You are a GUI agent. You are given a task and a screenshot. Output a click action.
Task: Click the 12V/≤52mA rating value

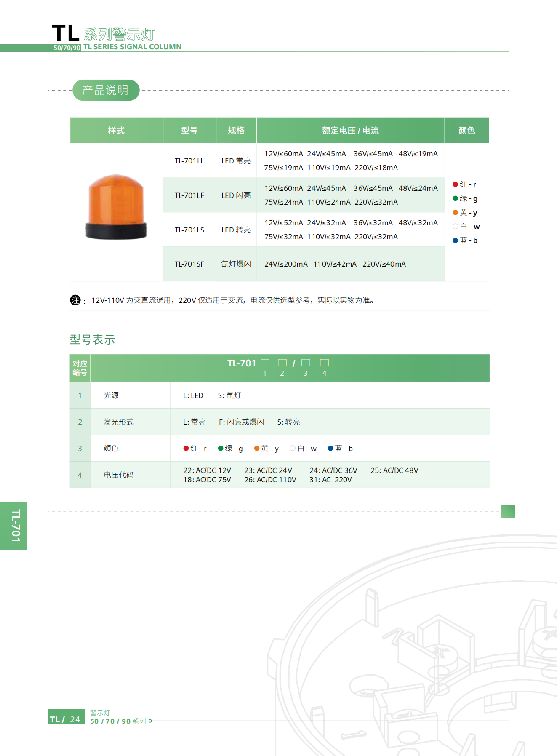[x=284, y=223]
